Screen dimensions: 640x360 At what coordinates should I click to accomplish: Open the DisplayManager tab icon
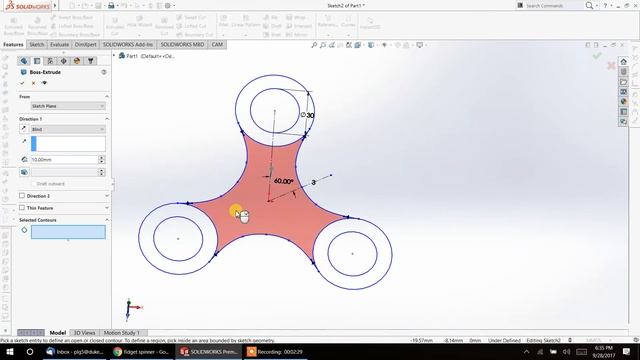[x=77, y=61]
